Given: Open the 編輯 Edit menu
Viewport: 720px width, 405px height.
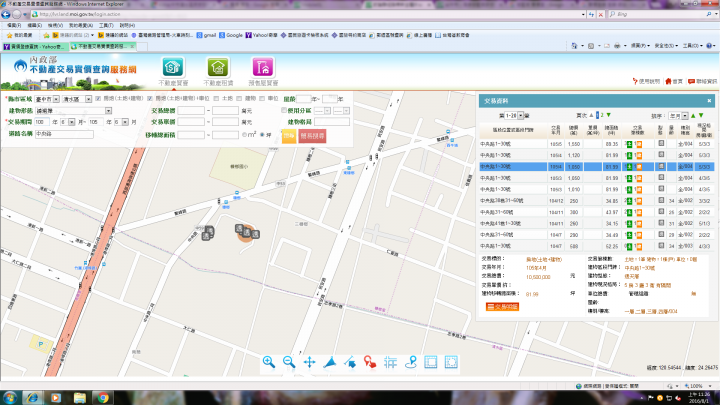Looking at the screenshot, I should coord(34,25).
